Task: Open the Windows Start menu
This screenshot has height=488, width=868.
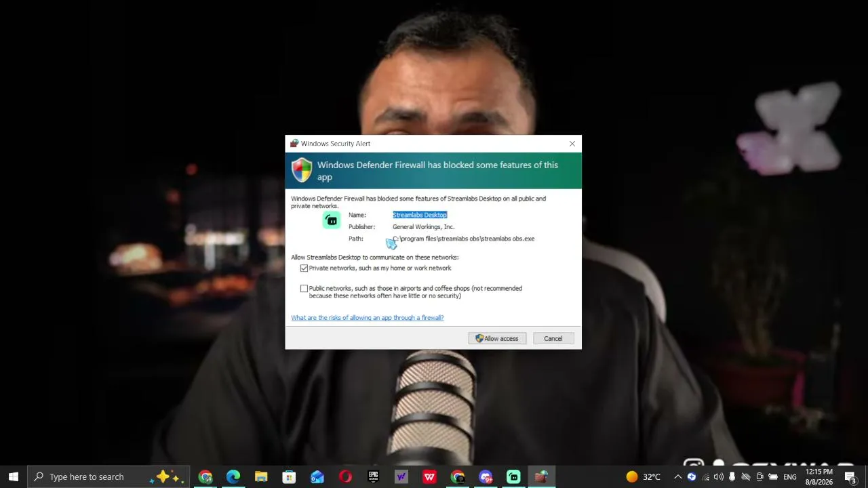Action: click(x=14, y=476)
